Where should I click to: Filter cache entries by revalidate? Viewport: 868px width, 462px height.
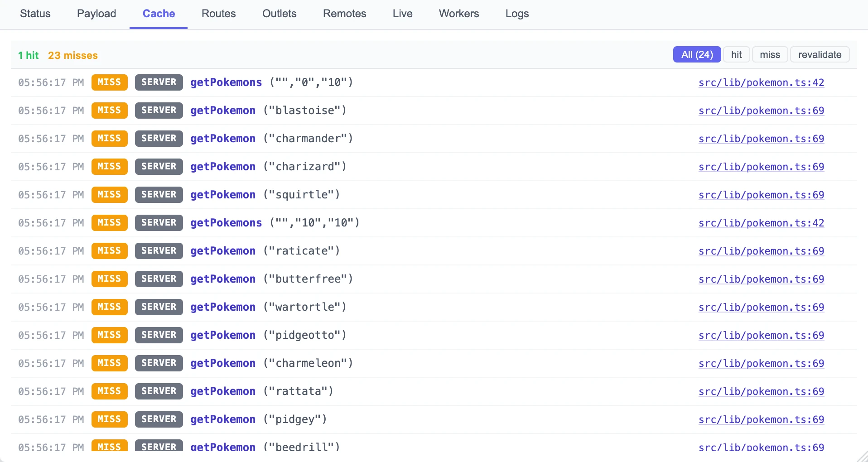pyautogui.click(x=820, y=55)
